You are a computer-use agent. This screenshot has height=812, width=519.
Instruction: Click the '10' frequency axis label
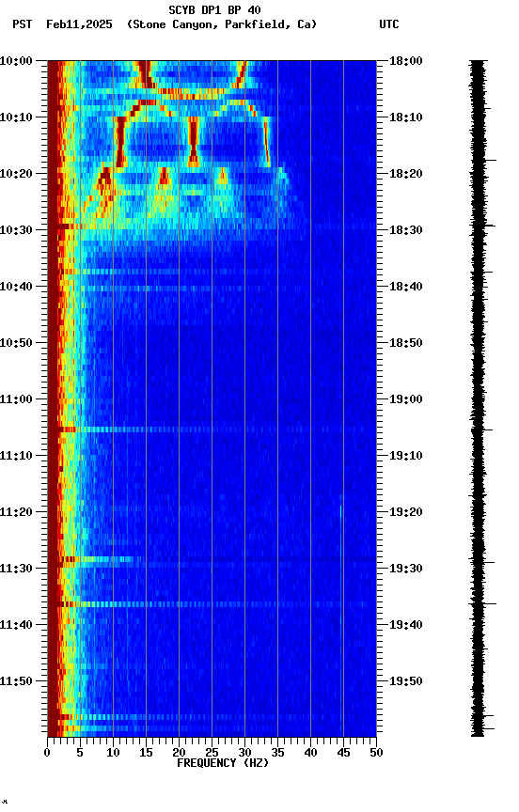[113, 753]
